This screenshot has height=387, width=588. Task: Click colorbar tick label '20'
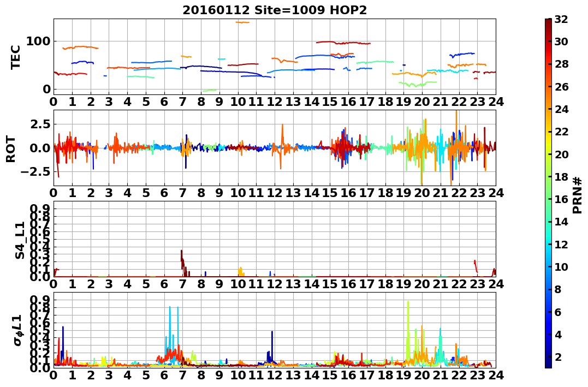[x=561, y=154]
